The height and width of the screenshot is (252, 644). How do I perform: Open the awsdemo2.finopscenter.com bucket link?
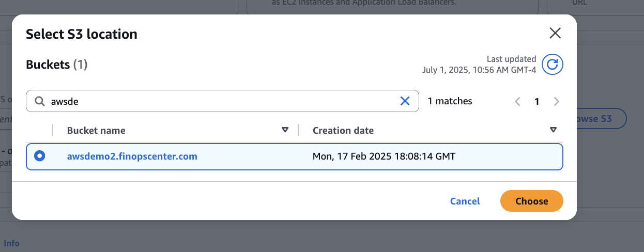click(132, 156)
